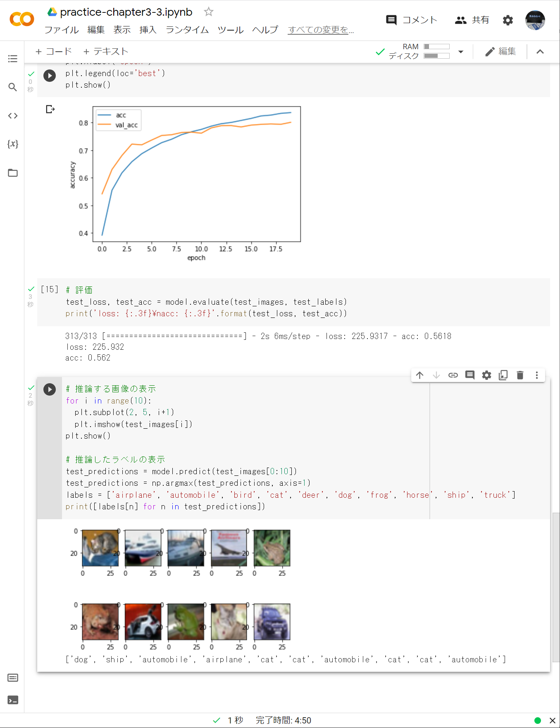Open more cell actions menu
The width and height of the screenshot is (560, 728).
pyautogui.click(x=537, y=375)
